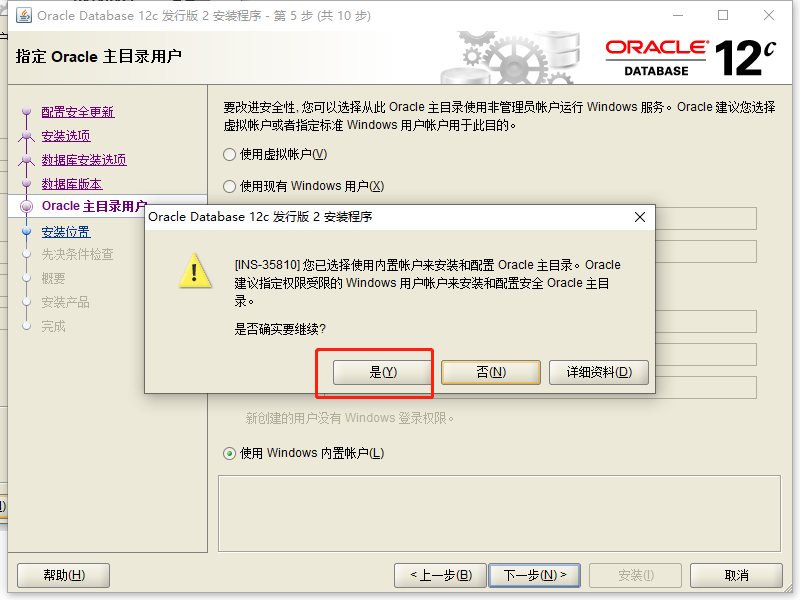
Task: Click the 帮助(H) help button
Action: 64,576
